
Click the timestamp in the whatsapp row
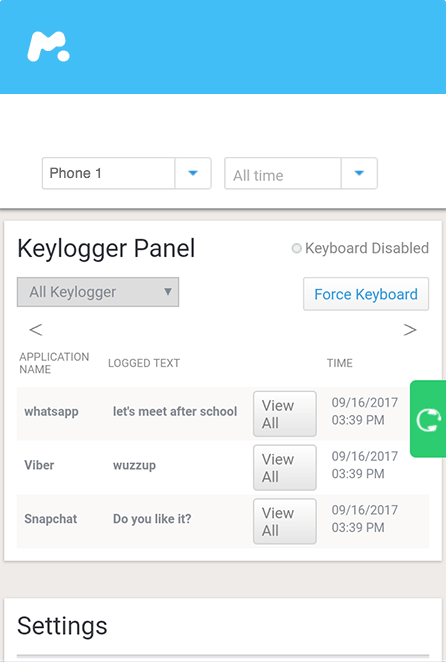364,411
